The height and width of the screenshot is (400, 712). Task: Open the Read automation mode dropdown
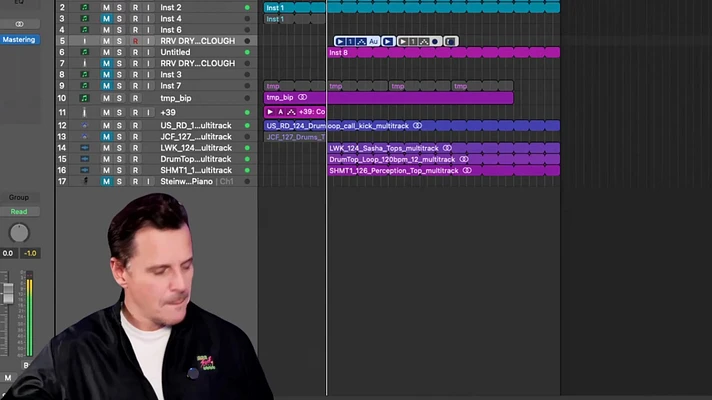pyautogui.click(x=19, y=212)
